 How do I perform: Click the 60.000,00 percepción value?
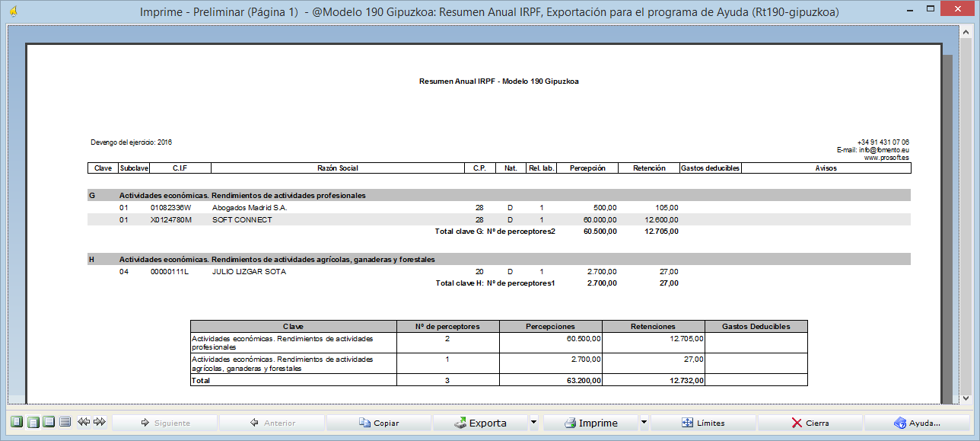(x=600, y=219)
